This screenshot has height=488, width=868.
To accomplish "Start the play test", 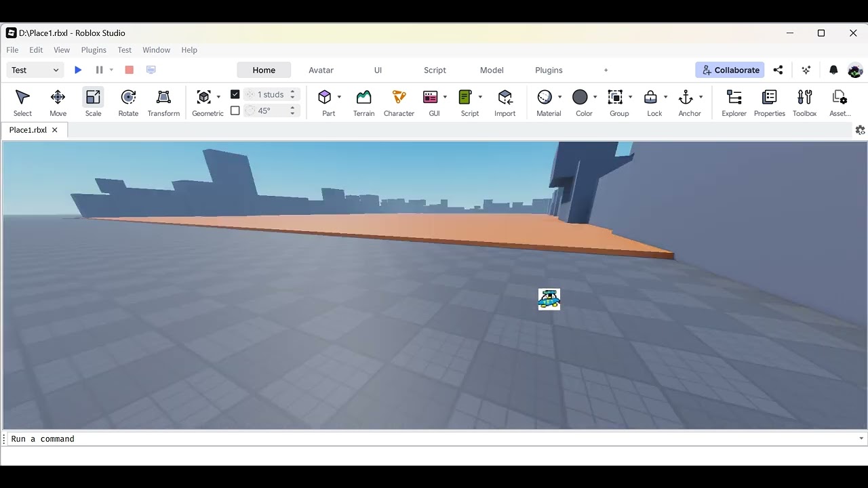I will [78, 70].
